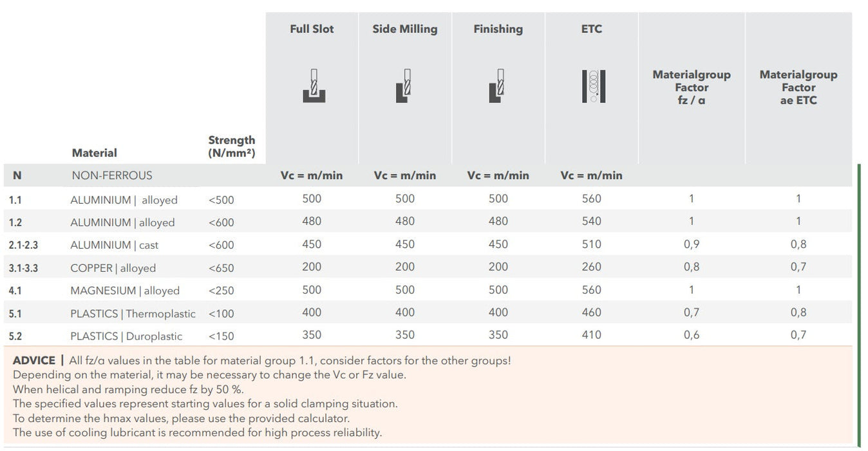Select the Side Milling column header
Image resolution: width=868 pixels, height=451 pixels.
coord(404,29)
